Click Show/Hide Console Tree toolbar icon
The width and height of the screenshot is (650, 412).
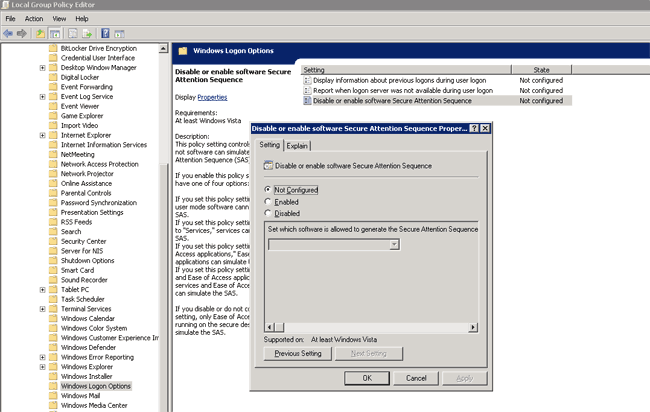pos(56,33)
